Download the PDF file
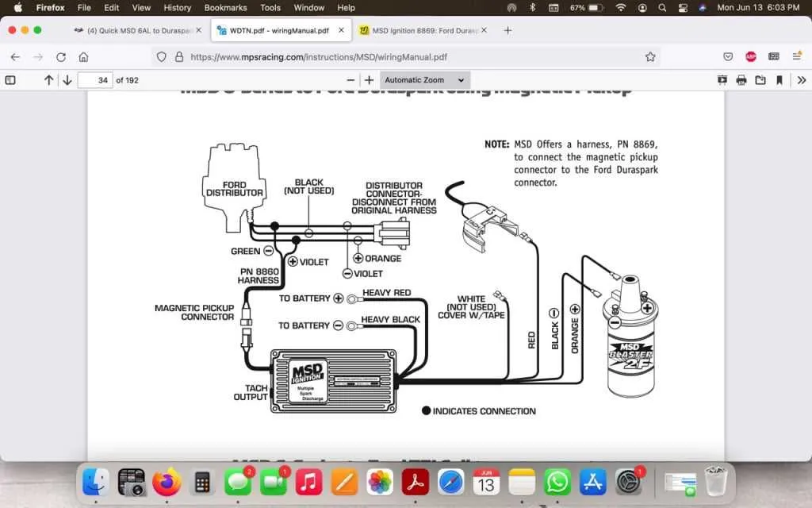 click(x=760, y=80)
